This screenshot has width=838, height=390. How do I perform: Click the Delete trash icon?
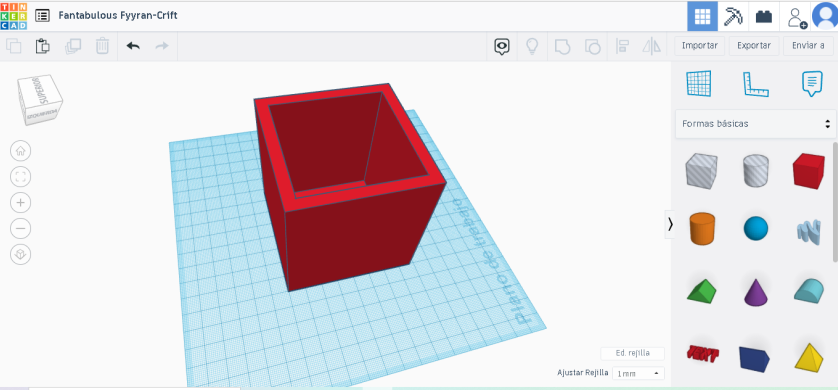click(x=102, y=46)
